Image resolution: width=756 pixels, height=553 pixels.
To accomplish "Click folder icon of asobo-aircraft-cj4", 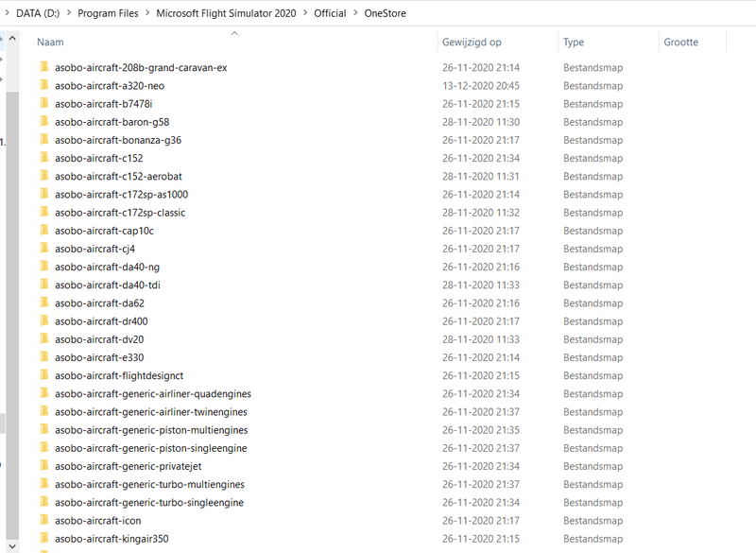I will [44, 249].
